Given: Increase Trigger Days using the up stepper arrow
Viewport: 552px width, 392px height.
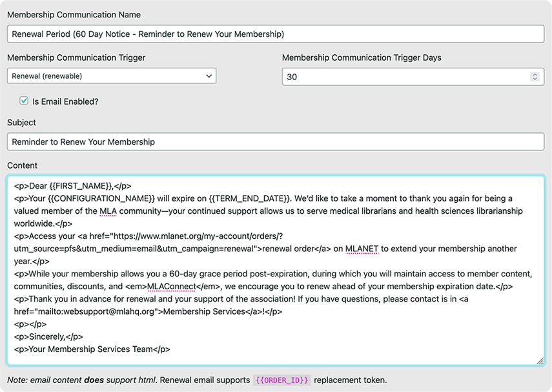Looking at the screenshot, I should [535, 74].
